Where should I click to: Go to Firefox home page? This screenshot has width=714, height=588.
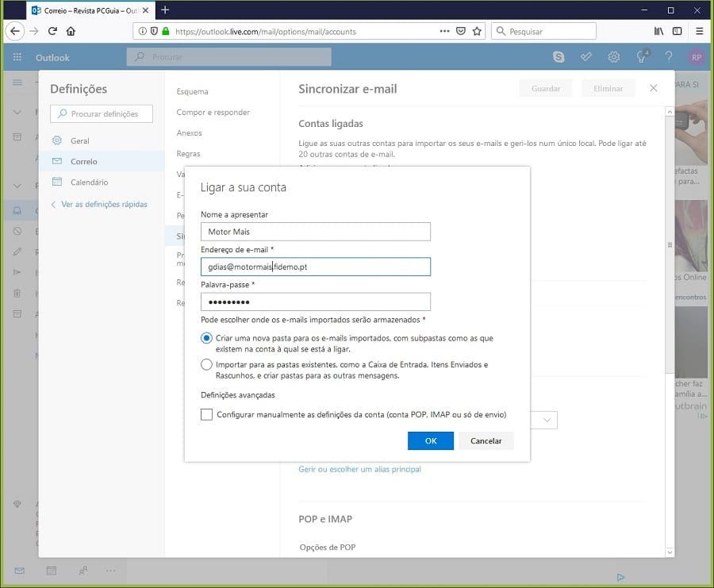coord(71,32)
